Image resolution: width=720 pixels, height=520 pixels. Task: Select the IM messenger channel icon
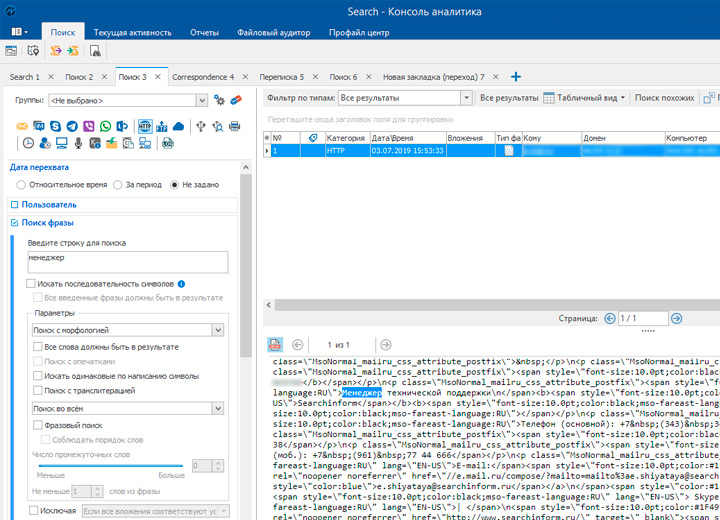point(39,126)
